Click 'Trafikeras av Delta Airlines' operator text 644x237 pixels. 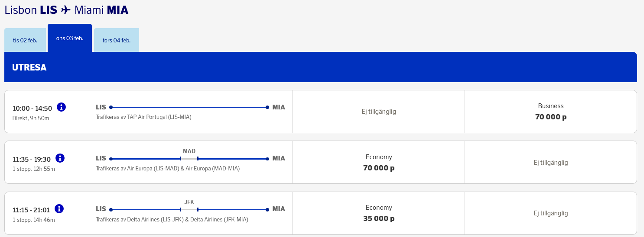[x=172, y=219]
